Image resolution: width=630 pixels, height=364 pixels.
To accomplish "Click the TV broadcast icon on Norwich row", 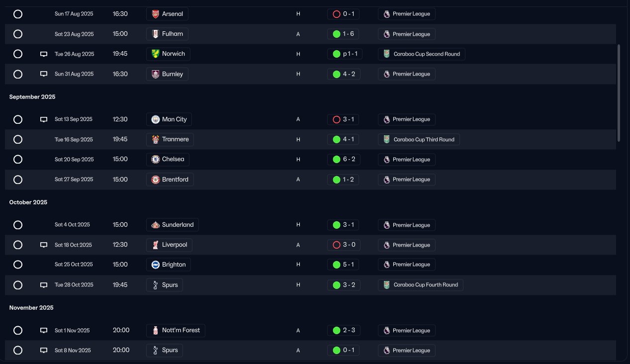I will [44, 54].
